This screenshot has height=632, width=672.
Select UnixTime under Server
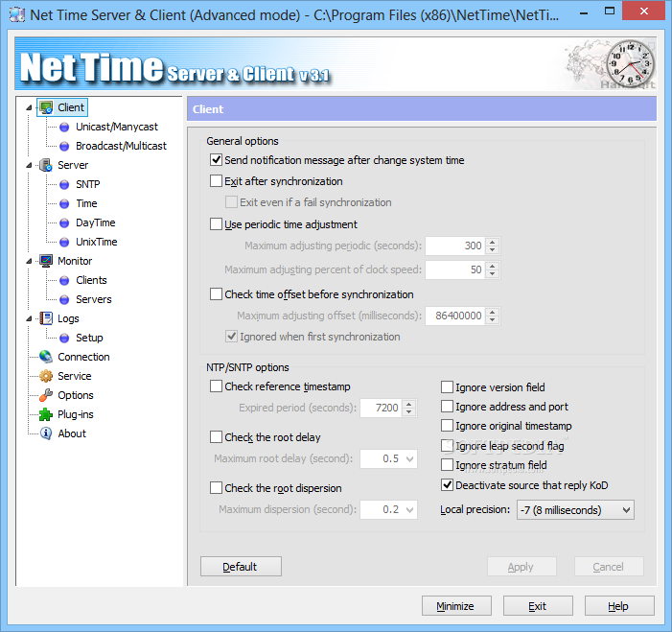tap(97, 243)
